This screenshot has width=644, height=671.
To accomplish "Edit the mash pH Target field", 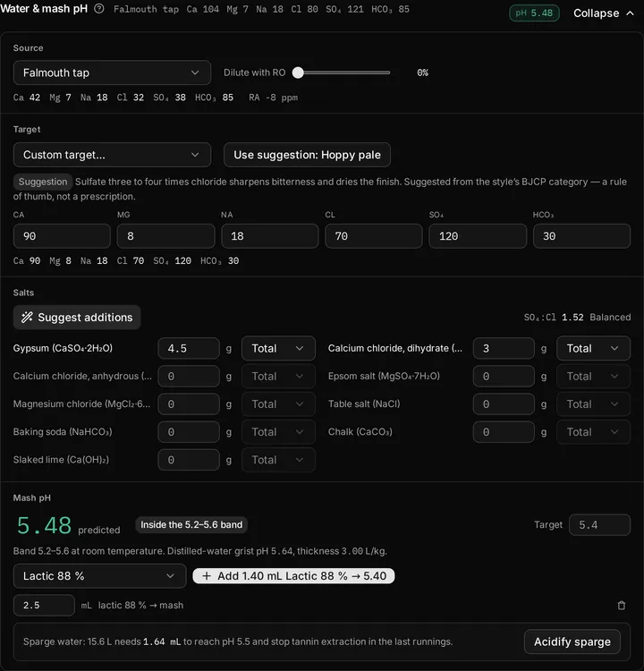I will pos(599,524).
